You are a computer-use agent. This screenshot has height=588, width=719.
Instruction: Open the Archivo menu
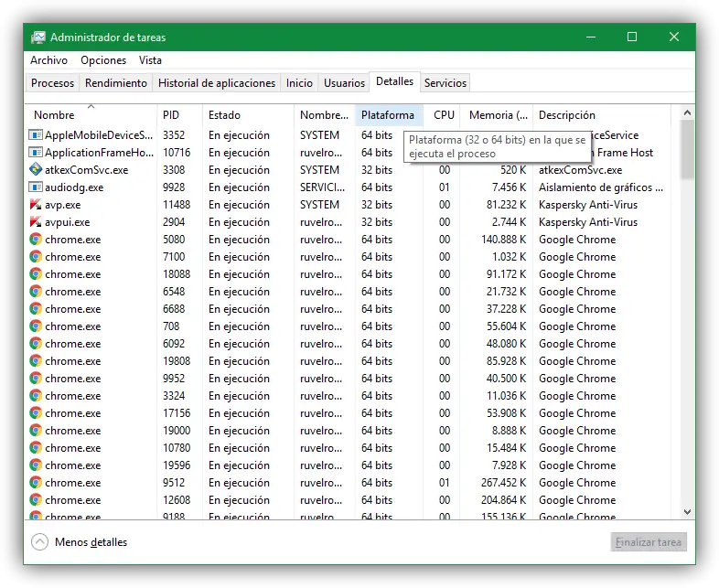pos(48,60)
